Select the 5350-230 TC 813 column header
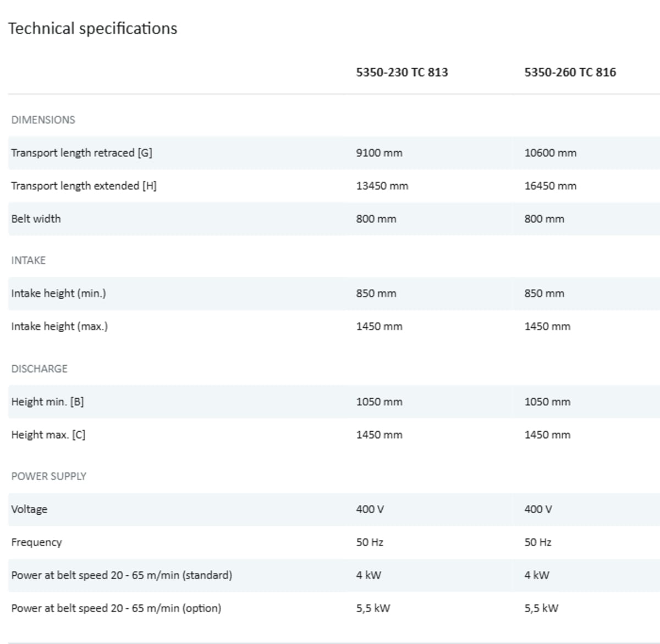 pyautogui.click(x=402, y=72)
